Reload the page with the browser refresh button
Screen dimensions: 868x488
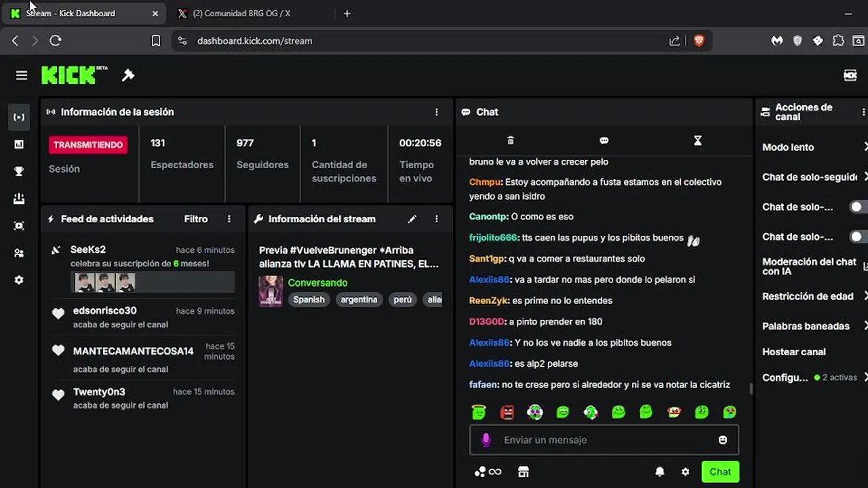point(56,41)
